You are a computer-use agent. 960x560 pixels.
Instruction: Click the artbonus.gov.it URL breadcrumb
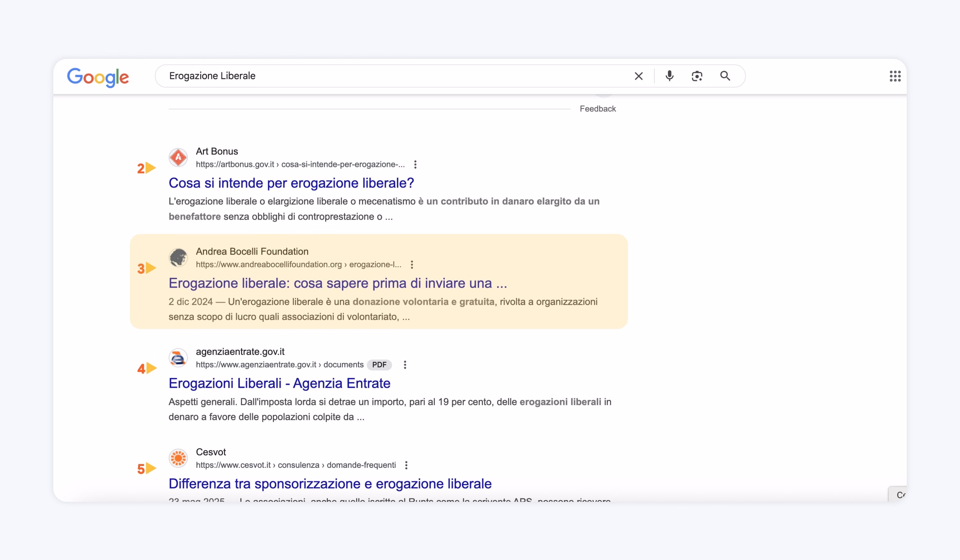[x=300, y=165]
